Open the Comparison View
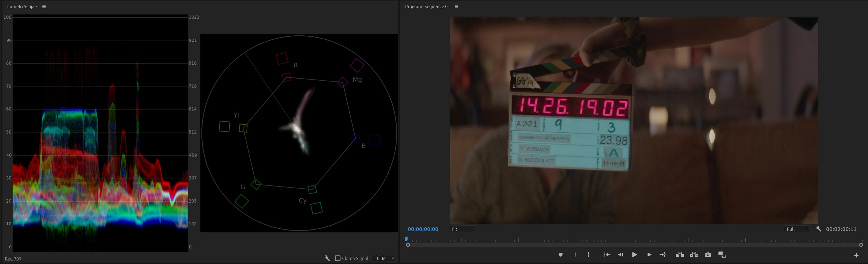The image size is (868, 264). click(x=722, y=255)
